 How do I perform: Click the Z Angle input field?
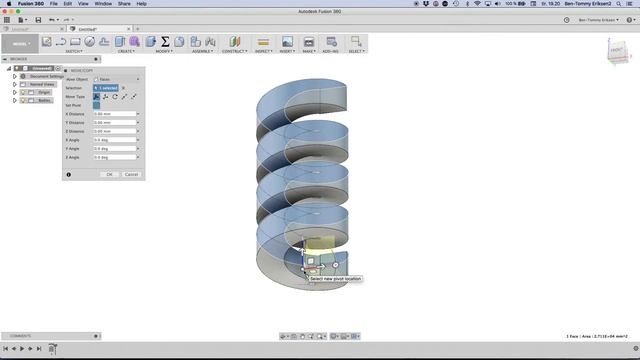(x=115, y=157)
